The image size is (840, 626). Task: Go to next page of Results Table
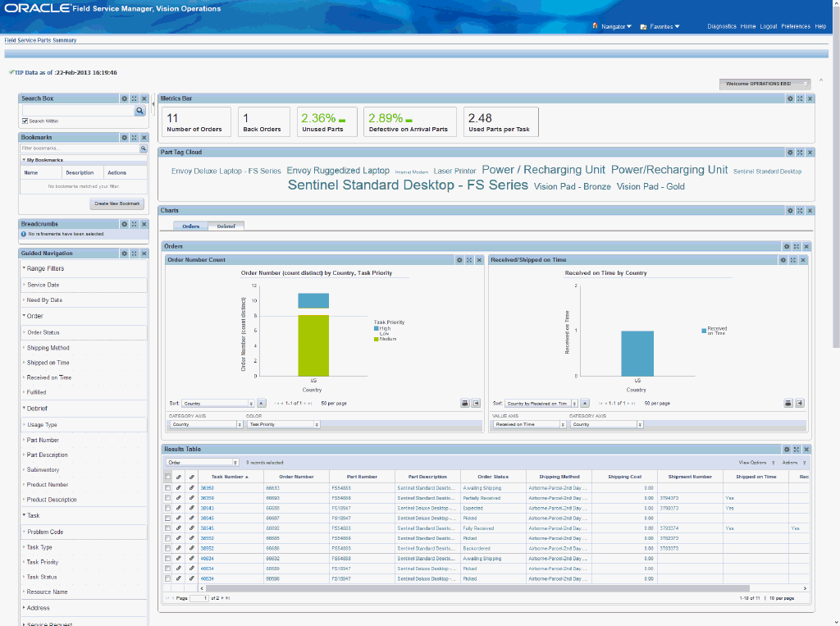click(222, 598)
